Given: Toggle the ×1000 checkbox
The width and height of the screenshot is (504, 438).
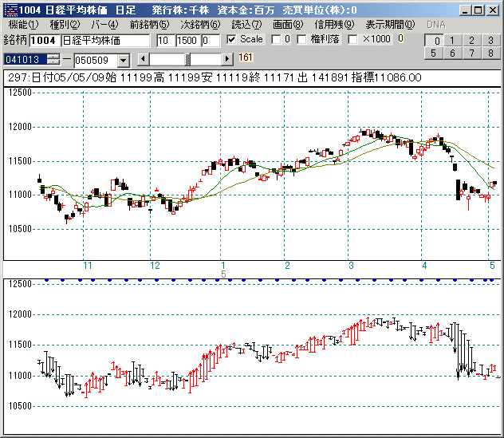Looking at the screenshot, I should click(x=352, y=40).
